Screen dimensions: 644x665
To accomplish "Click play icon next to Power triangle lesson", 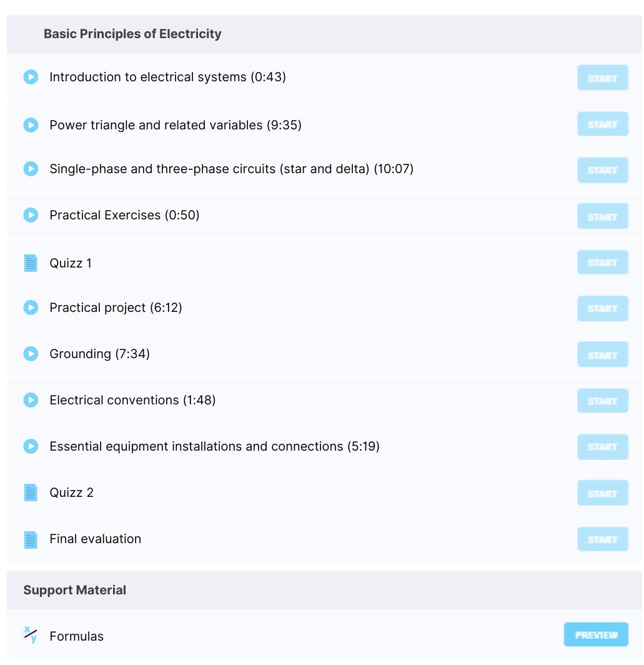I will pos(31,125).
